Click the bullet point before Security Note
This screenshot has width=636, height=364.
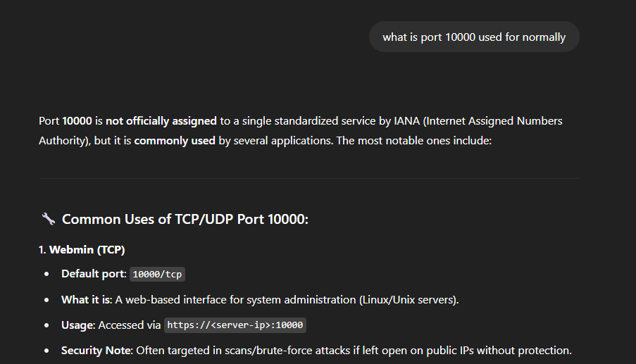[x=46, y=351]
